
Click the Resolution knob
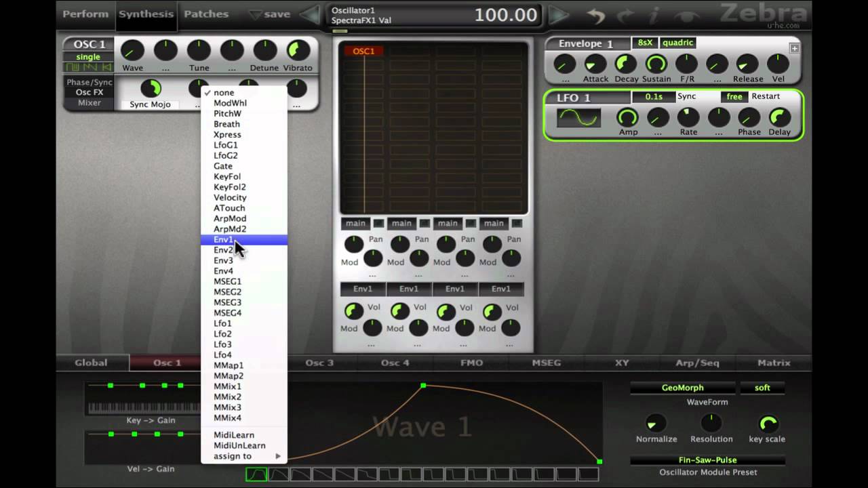pos(711,424)
